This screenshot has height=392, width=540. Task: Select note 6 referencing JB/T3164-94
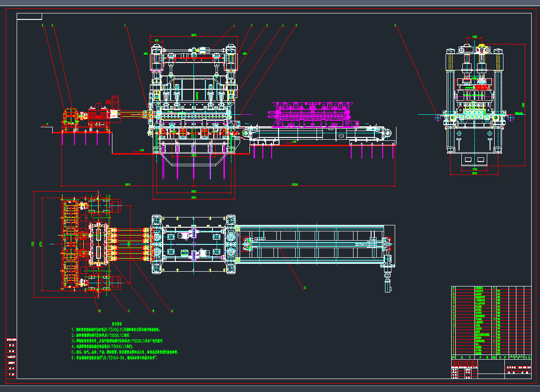120,358
